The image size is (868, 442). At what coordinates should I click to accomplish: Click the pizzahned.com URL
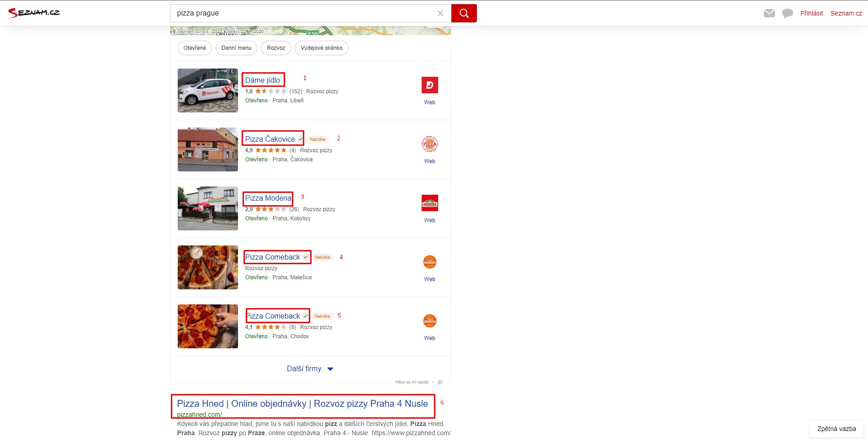(x=199, y=415)
